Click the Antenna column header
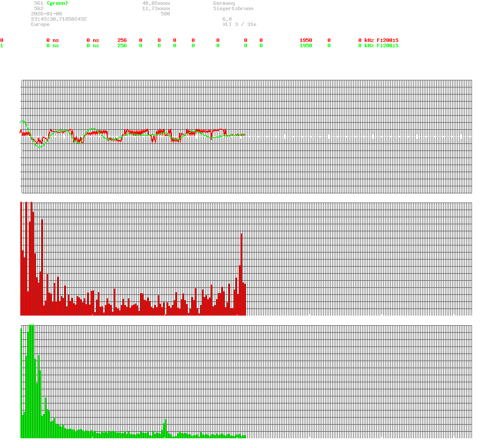 coord(388,35)
